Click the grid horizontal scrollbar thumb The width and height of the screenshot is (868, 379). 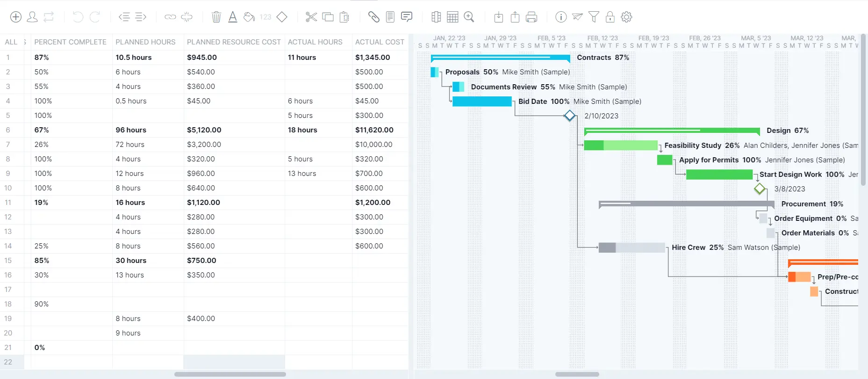pyautogui.click(x=230, y=374)
